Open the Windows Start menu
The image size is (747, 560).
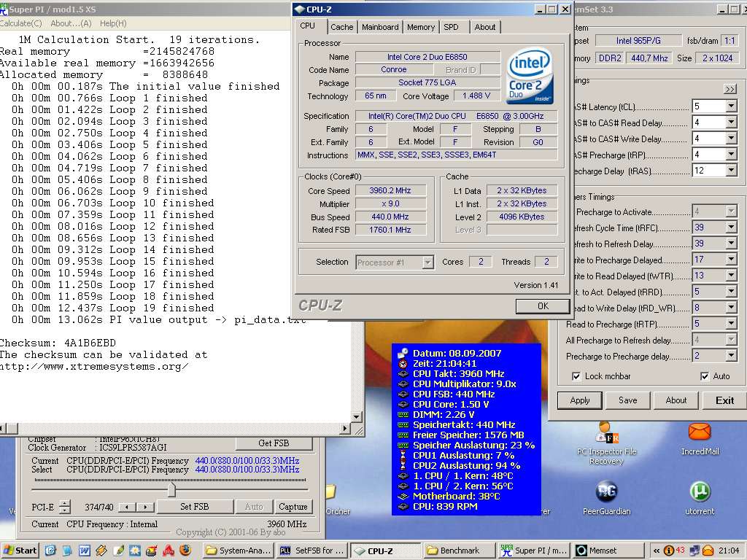(19, 551)
